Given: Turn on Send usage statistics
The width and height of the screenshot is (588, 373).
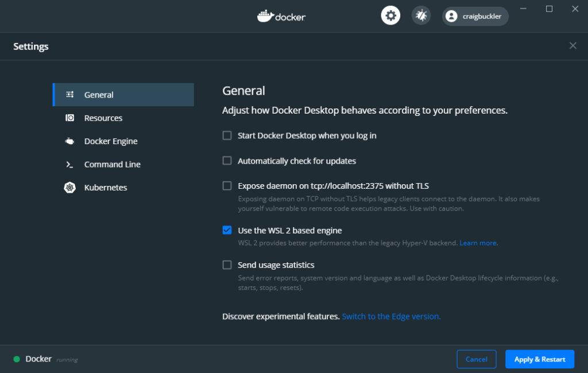Looking at the screenshot, I should pyautogui.click(x=227, y=265).
